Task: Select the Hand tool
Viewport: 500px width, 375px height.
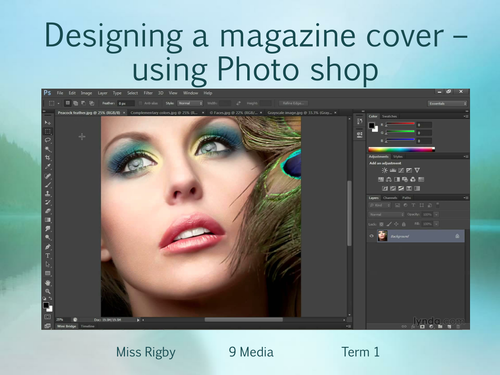Action: pyautogui.click(x=48, y=283)
